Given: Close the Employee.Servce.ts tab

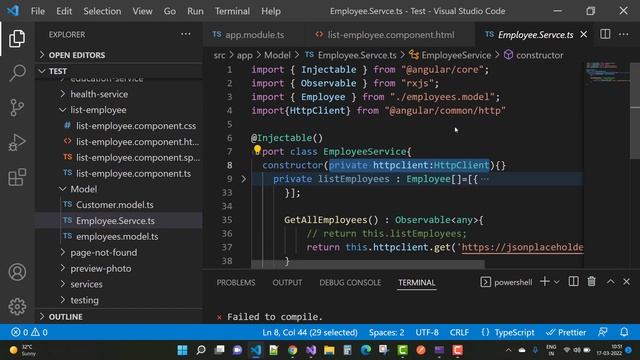Looking at the screenshot, I should pyautogui.click(x=584, y=35).
